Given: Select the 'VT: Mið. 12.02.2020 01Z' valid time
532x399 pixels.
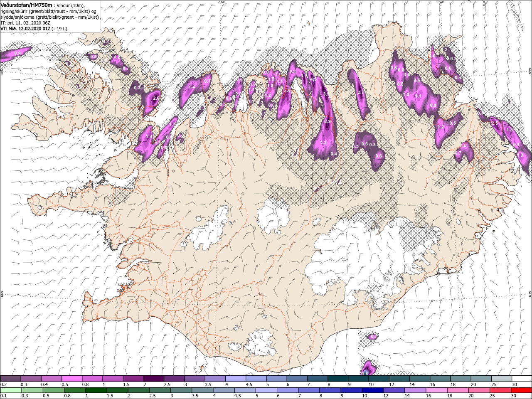Looking at the screenshot, I should [25, 29].
